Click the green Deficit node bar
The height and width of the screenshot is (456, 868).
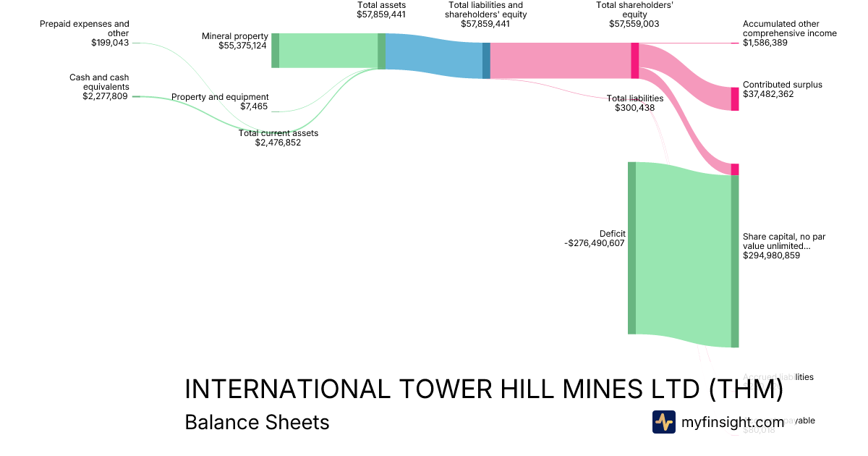[631, 248]
